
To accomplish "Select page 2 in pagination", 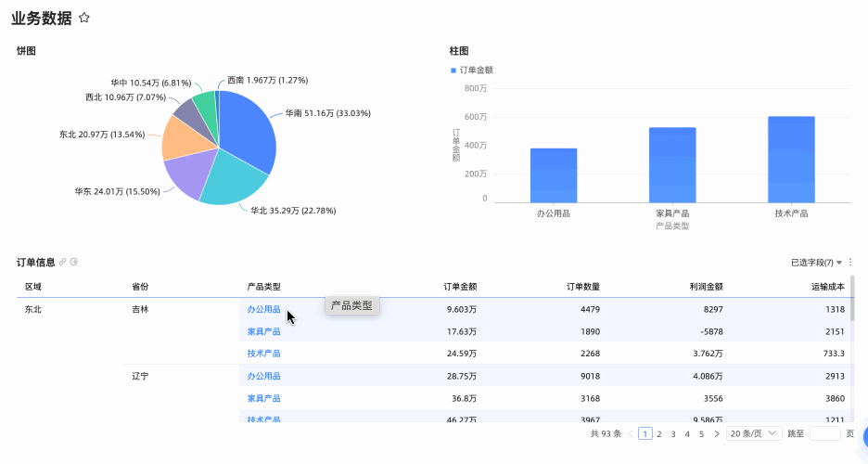I will pos(659,434).
